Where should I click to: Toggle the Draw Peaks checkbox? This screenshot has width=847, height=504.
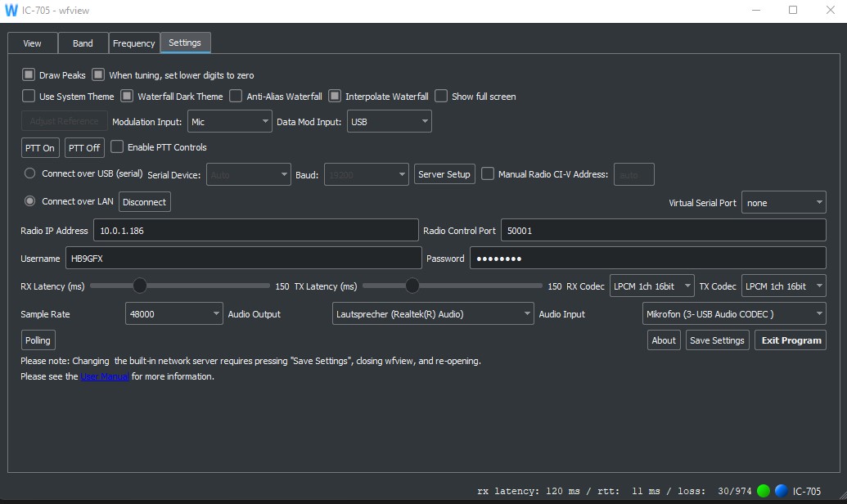[29, 75]
